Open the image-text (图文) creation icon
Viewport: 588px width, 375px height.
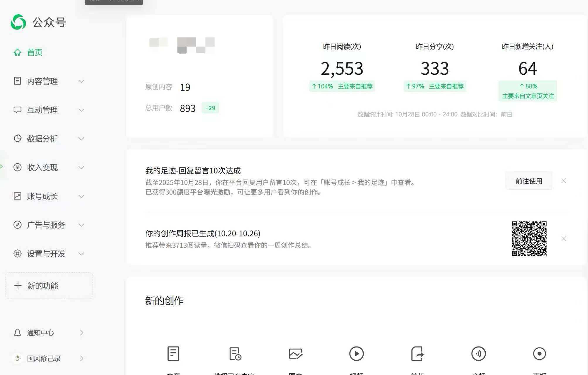pos(295,354)
